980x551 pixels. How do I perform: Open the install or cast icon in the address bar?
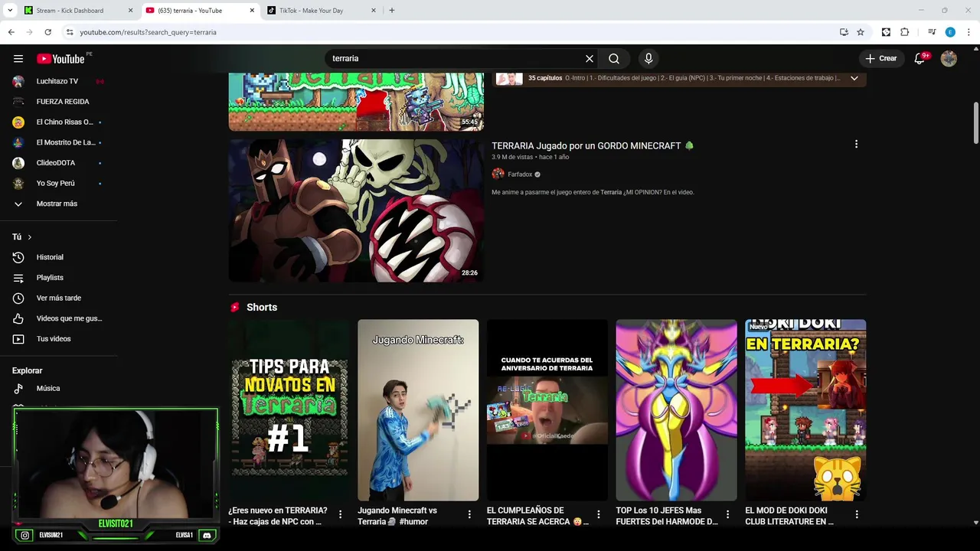click(x=844, y=32)
